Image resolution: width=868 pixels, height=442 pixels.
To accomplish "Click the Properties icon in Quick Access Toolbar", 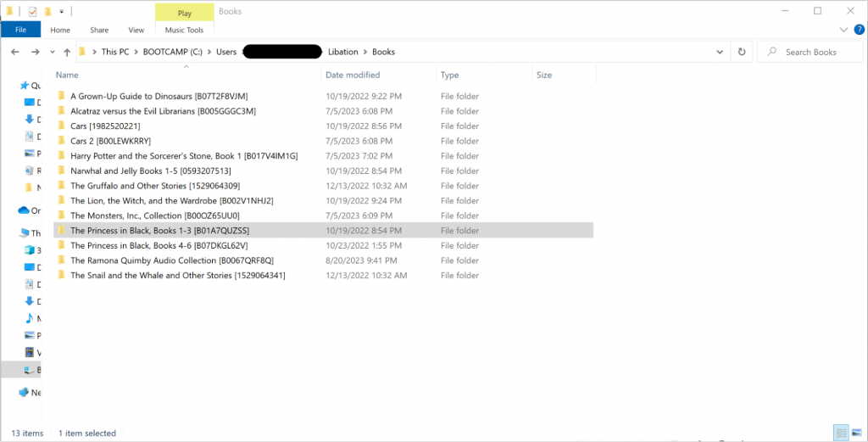I will (33, 11).
